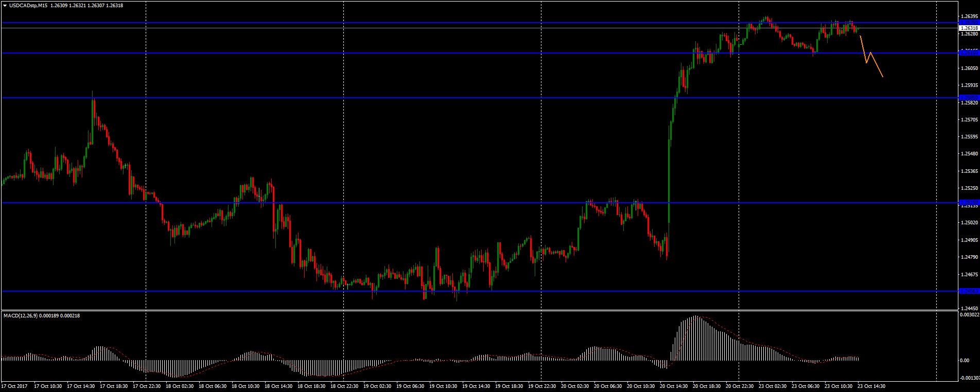
Task: Click the 19 Oct 14:30 time label
Action: click(476, 386)
